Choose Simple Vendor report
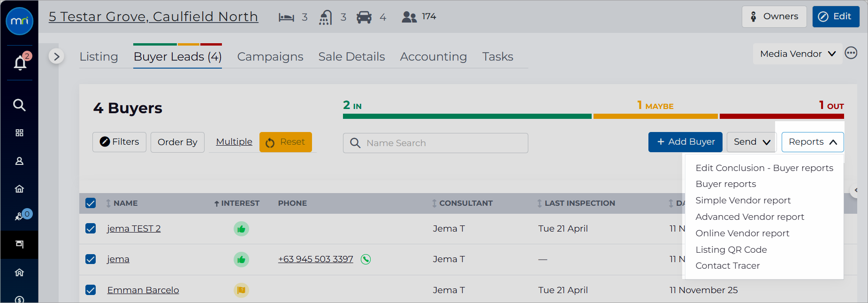Viewport: 868px width, 303px height. point(743,201)
